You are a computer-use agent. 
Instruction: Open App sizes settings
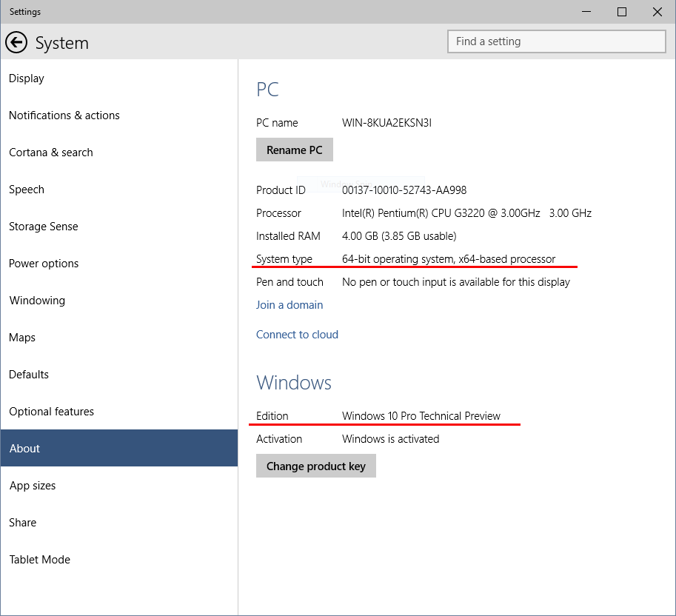point(119,486)
